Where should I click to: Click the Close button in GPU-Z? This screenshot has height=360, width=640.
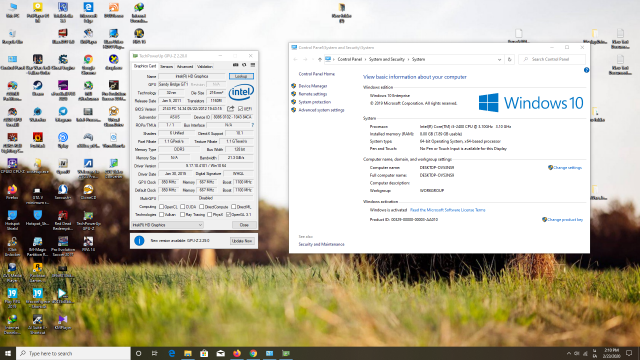coord(244,225)
